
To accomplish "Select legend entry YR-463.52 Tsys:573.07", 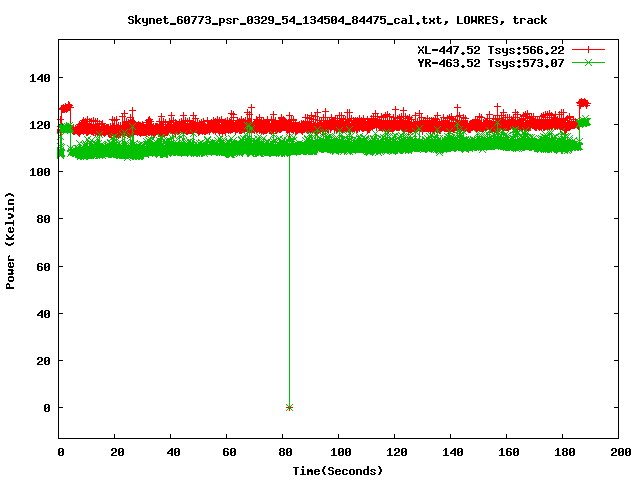I will pos(491,63).
